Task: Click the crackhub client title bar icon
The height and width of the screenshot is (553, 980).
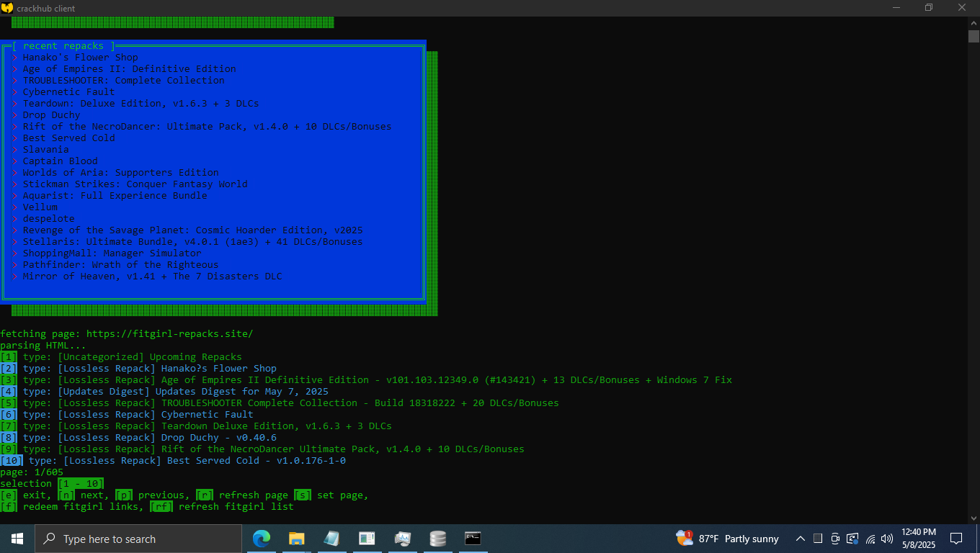Action: coord(7,8)
